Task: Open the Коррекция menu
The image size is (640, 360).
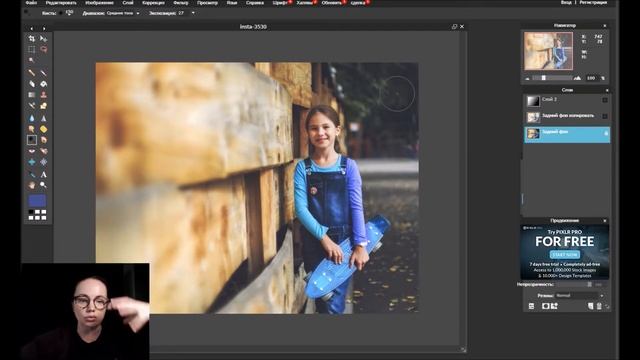Action: [153, 2]
